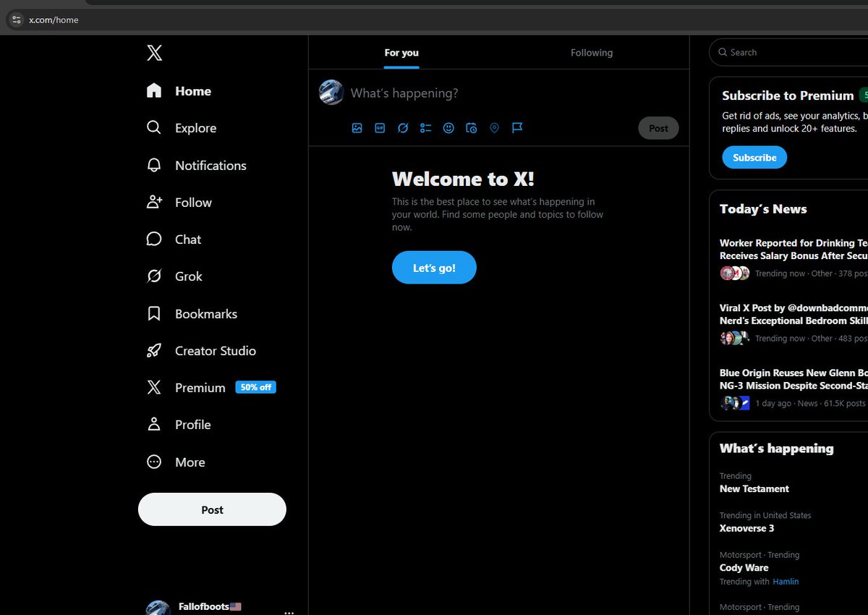Open the Creator Studio rocket icon
Screen dimensions: 868x615
154,350
